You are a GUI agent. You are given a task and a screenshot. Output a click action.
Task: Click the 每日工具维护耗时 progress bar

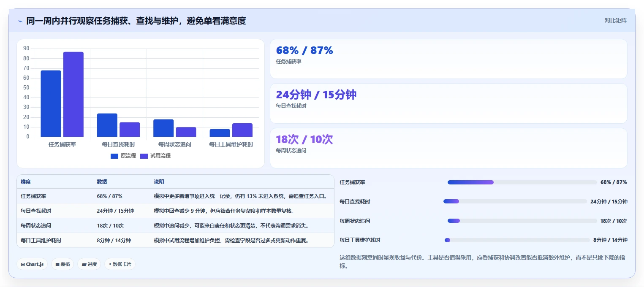click(x=517, y=240)
